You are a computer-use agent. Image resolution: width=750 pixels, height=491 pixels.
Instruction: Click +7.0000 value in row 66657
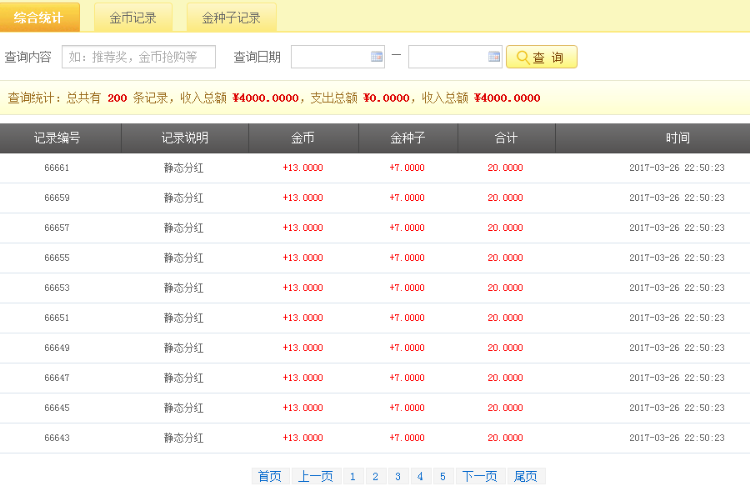tap(407, 228)
